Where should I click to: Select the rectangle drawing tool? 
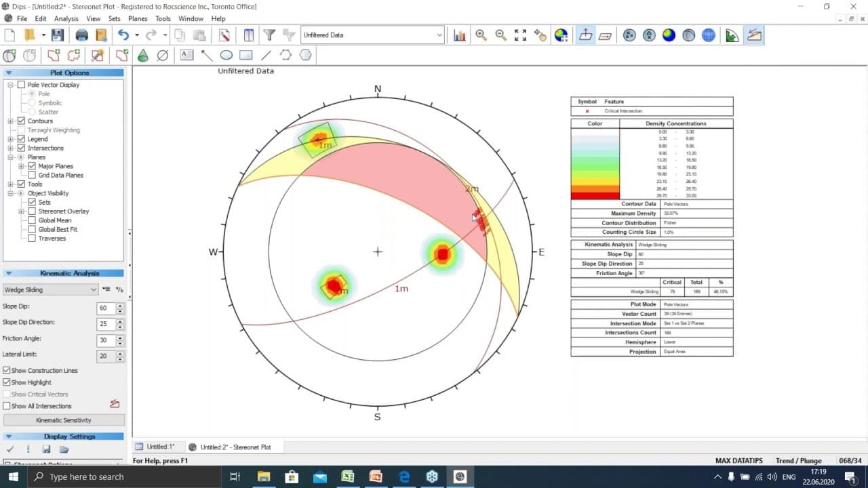(x=246, y=56)
